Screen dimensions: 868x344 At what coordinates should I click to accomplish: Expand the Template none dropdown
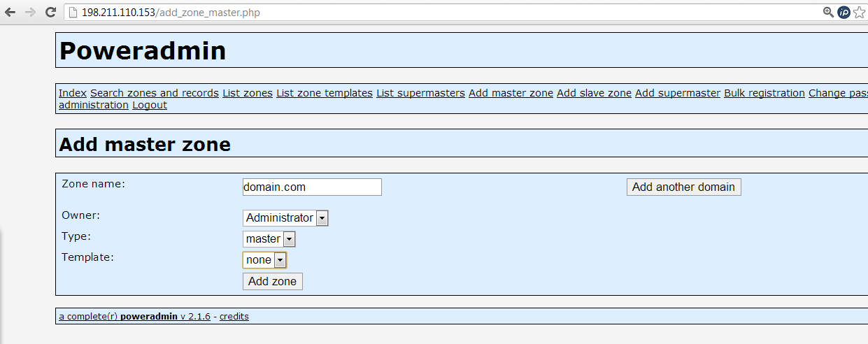coord(264,260)
